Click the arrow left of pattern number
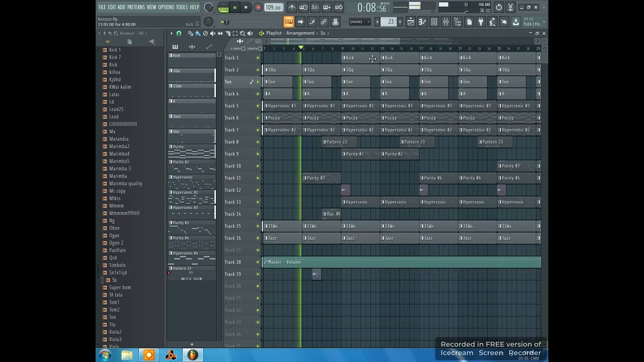Screen dimensions: 644x362 click(377, 22)
